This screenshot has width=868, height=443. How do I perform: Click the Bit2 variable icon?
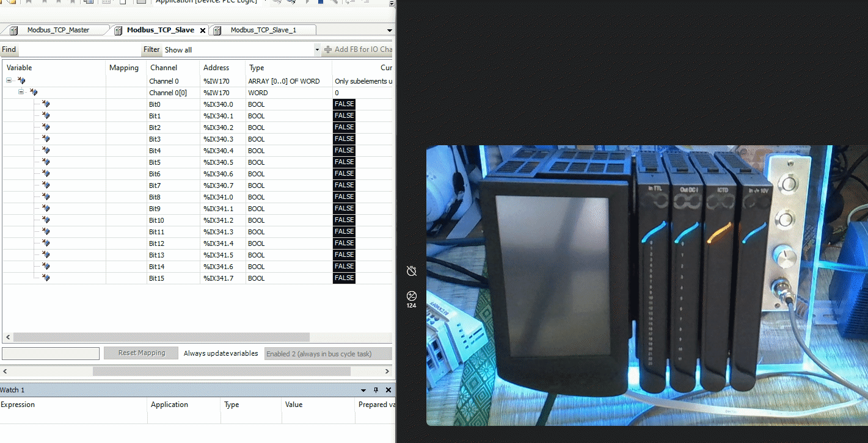[x=46, y=128]
